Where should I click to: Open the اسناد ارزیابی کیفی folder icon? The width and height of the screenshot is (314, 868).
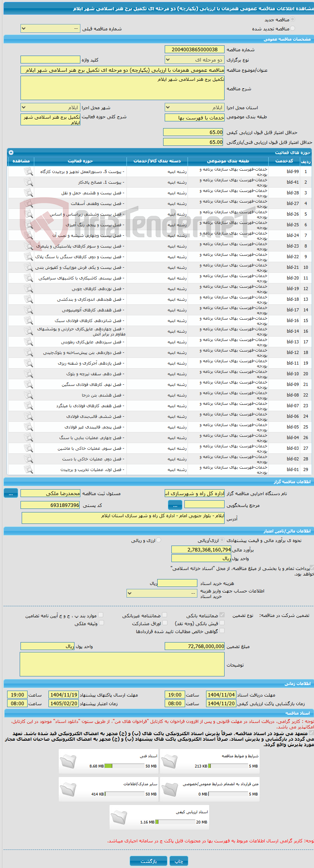pyautogui.click(x=119, y=817)
